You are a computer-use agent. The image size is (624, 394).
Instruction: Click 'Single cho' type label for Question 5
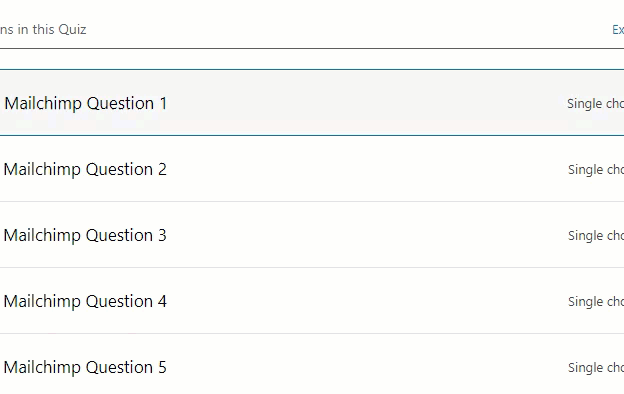click(x=596, y=368)
